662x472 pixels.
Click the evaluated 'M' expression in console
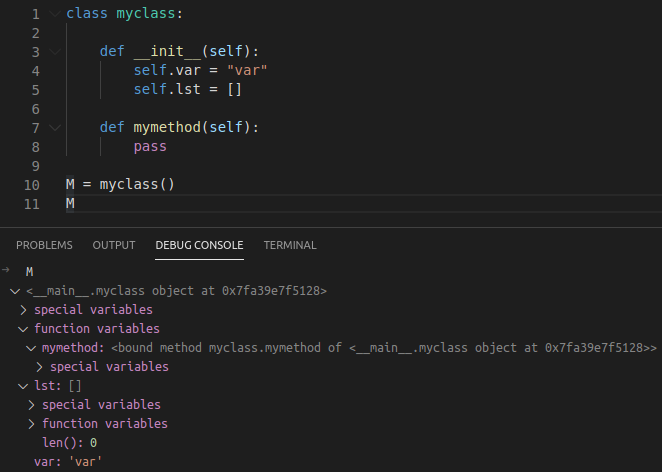coord(29,272)
